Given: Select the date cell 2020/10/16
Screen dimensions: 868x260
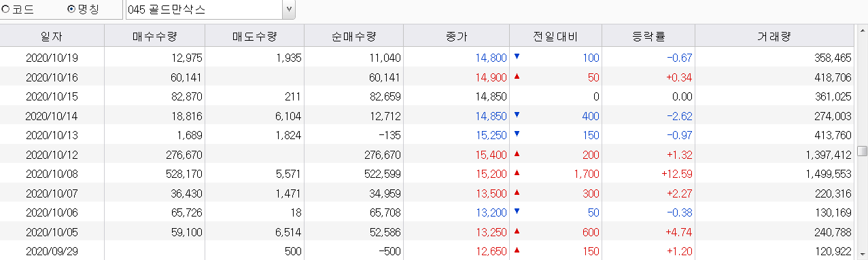Looking at the screenshot, I should 52,77.
